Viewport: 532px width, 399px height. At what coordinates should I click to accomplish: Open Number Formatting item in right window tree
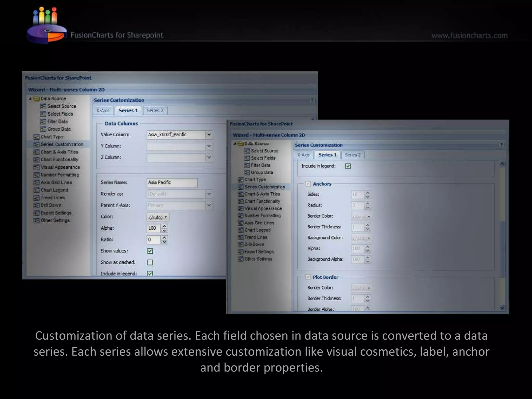pyautogui.click(x=262, y=216)
